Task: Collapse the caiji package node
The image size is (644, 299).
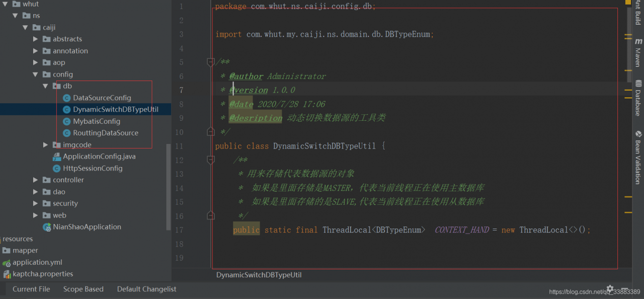Action: (x=25, y=27)
